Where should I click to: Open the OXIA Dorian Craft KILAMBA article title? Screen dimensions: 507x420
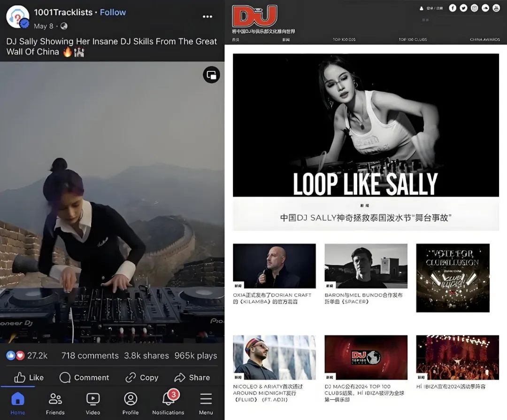pyautogui.click(x=272, y=298)
